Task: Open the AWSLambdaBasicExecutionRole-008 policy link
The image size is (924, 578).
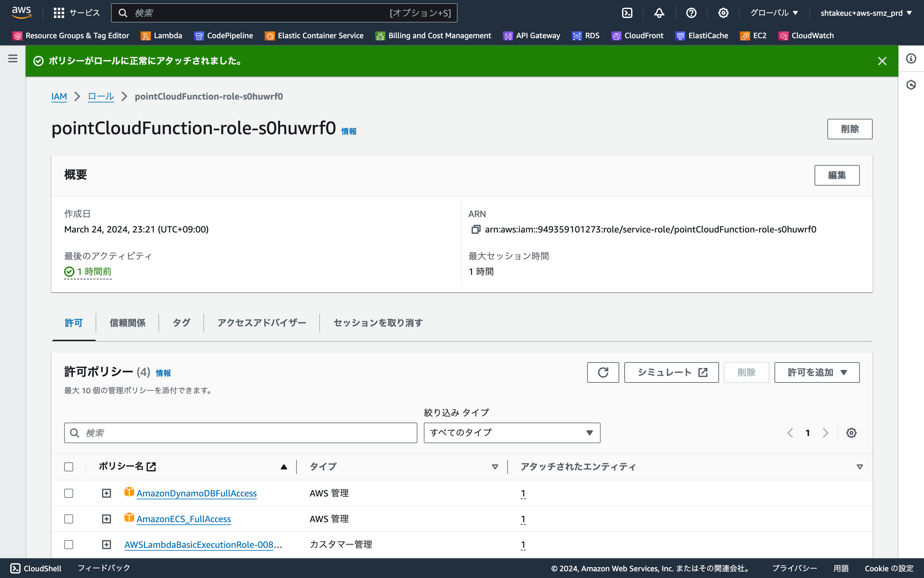Action: point(203,544)
